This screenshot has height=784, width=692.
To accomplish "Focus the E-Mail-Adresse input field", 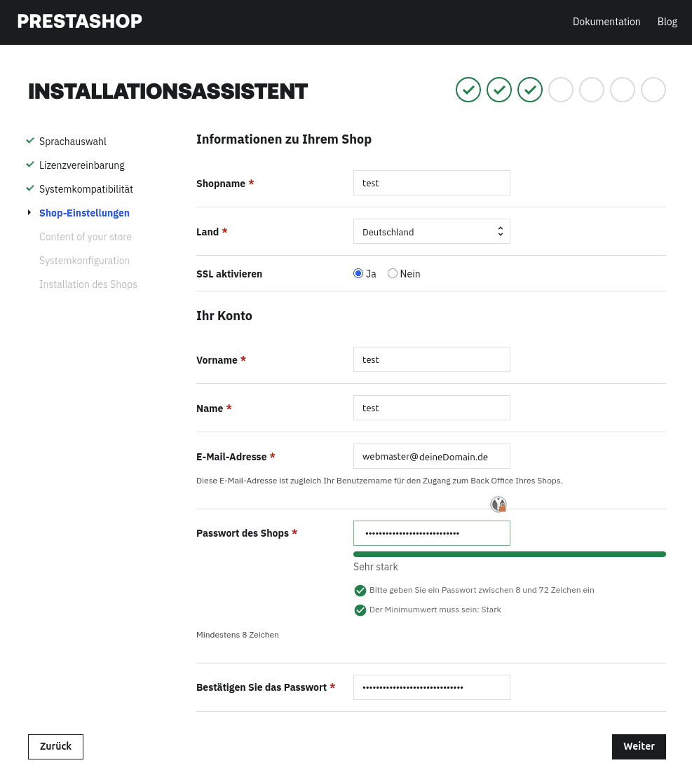I will pos(431,456).
